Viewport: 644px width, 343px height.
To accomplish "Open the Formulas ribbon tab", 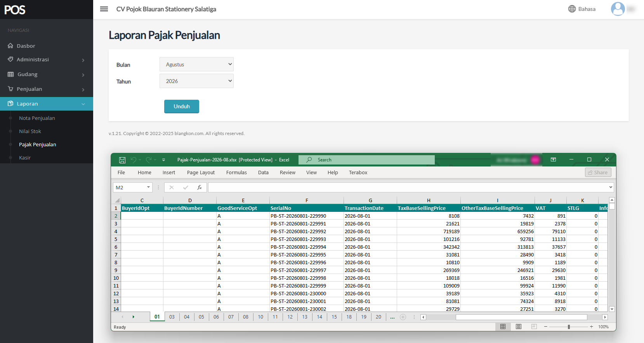I will tap(236, 173).
